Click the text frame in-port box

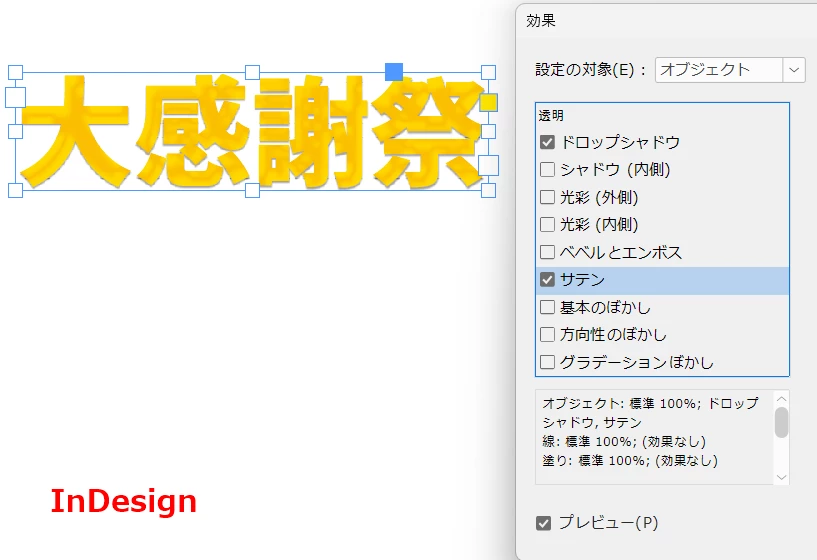[15, 97]
